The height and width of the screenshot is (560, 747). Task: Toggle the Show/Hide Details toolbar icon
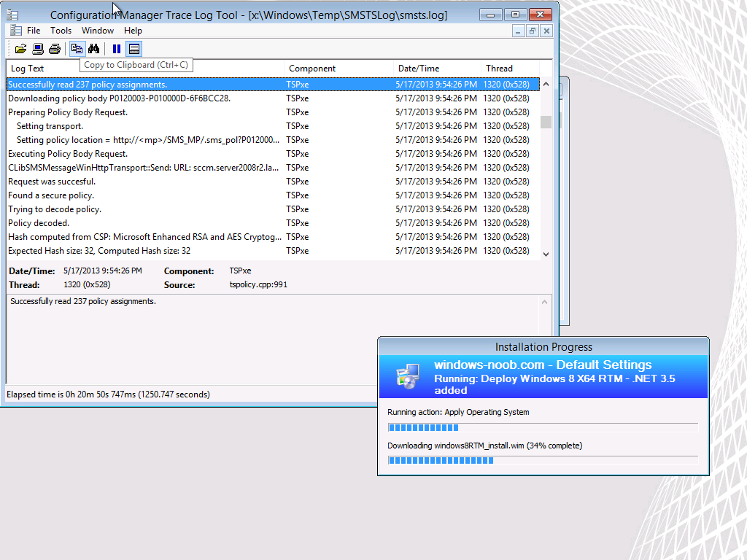point(134,49)
